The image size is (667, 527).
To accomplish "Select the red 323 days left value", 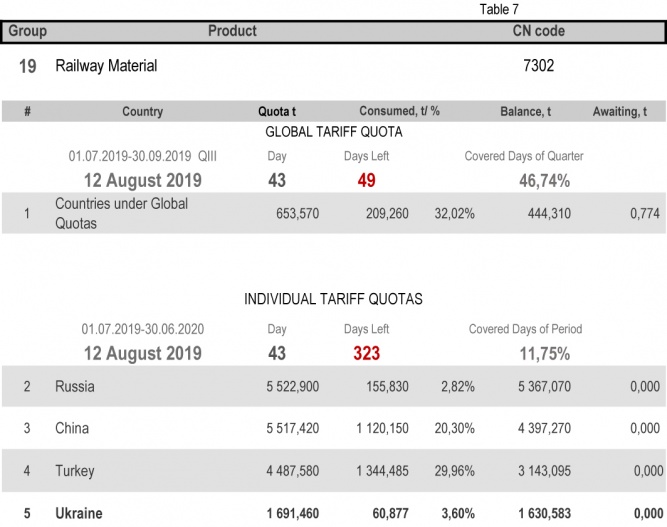I will point(366,353).
